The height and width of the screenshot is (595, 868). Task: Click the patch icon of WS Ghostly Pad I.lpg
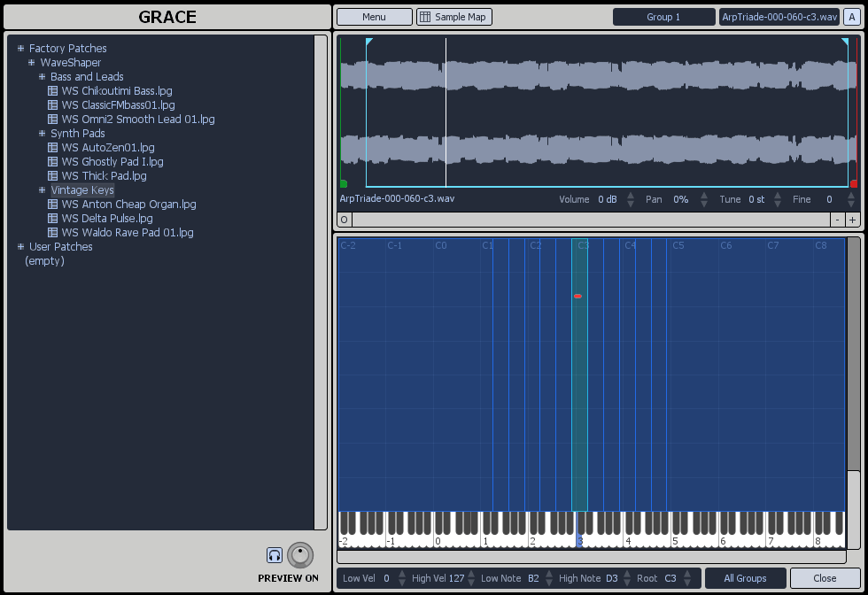point(52,162)
